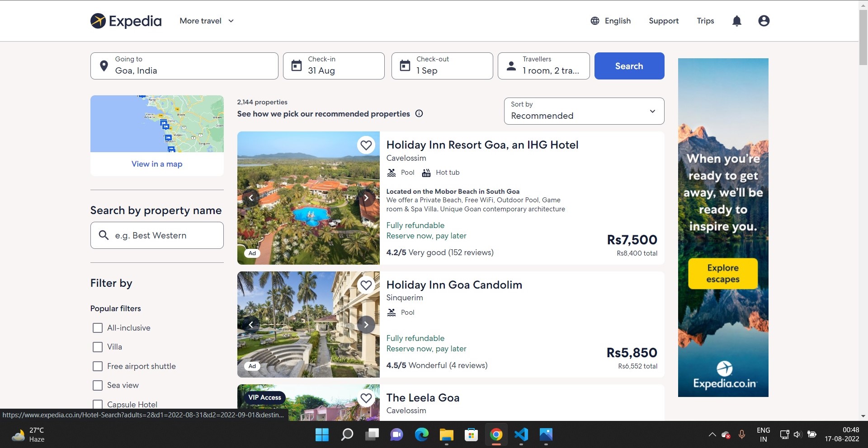
Task: Click the taskbar clock showing 00:48
Action: [842, 434]
